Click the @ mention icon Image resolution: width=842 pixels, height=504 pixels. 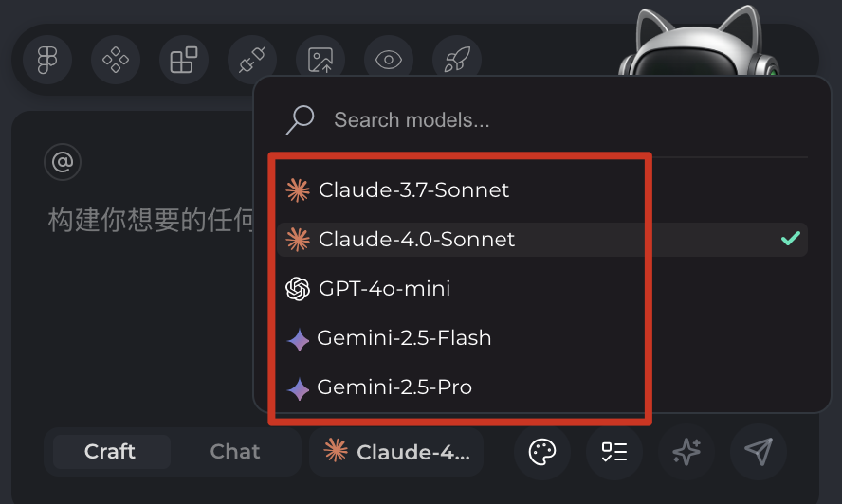[x=63, y=162]
